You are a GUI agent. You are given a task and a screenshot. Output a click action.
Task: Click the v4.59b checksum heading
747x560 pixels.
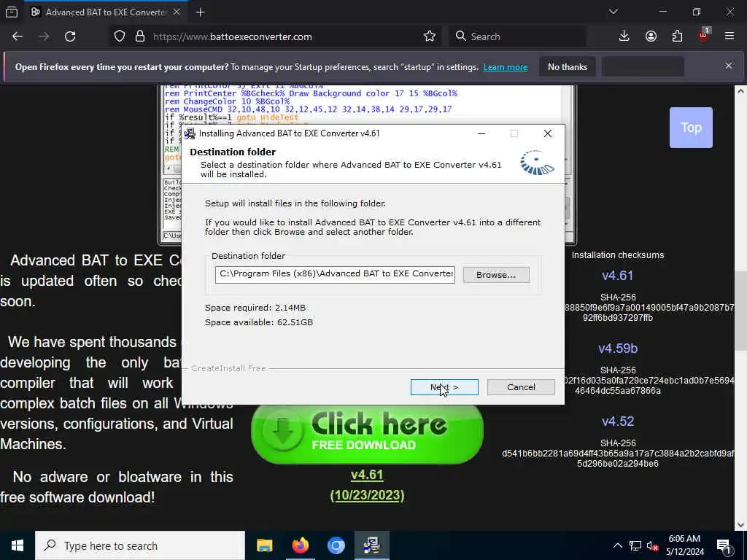(x=618, y=349)
